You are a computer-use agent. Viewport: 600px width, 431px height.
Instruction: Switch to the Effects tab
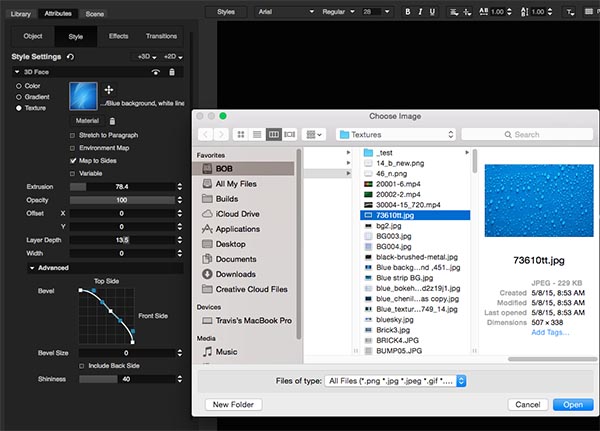(x=118, y=36)
